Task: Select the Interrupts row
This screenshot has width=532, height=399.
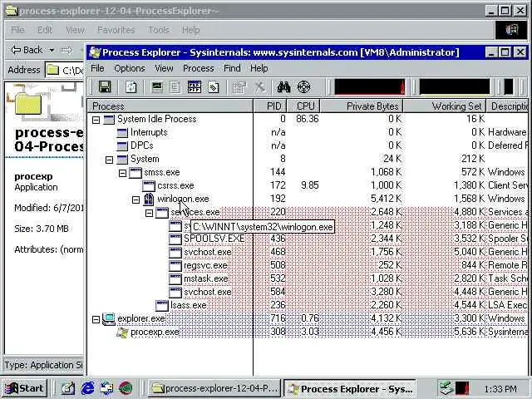Action: pos(308,132)
